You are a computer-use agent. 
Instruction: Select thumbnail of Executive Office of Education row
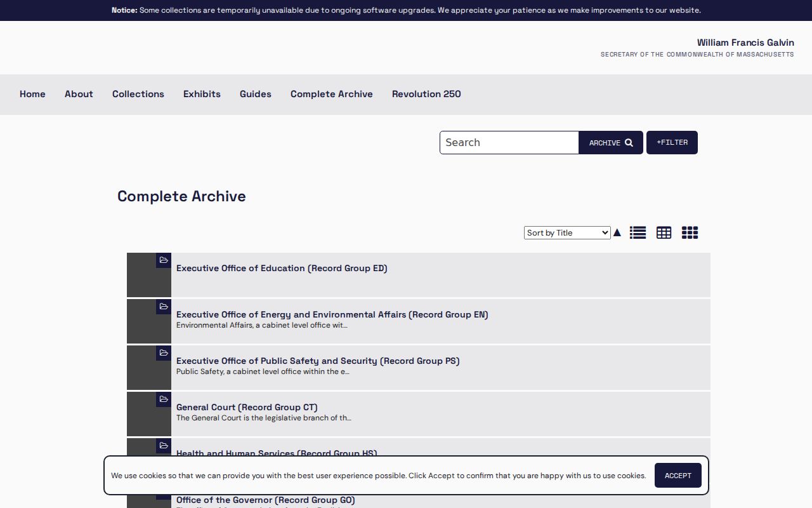coord(149,275)
